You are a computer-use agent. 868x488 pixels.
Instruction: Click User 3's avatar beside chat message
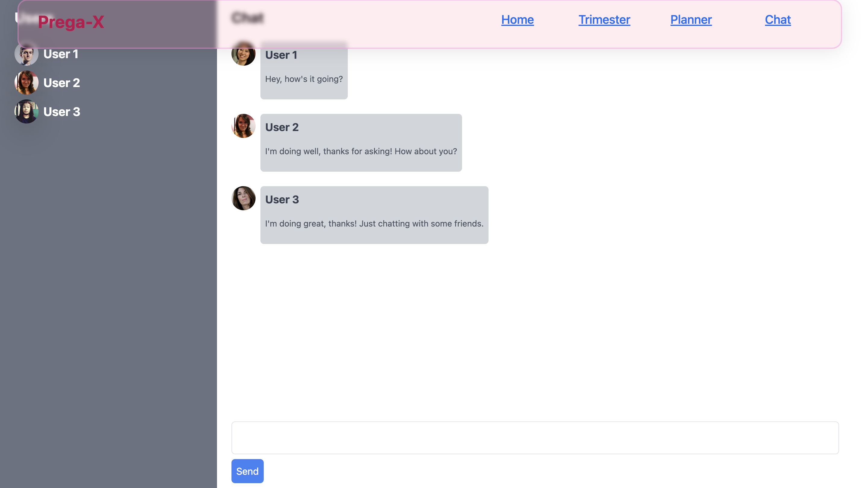coord(243,199)
